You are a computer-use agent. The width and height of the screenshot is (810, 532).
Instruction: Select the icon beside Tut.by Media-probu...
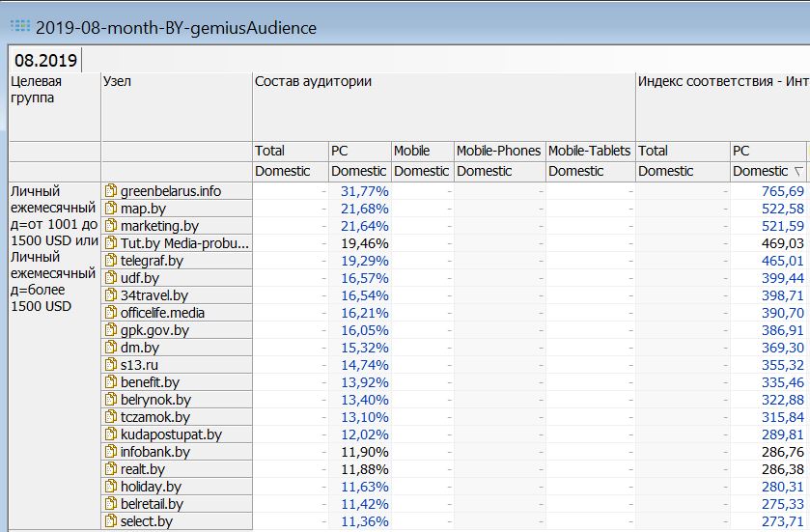(x=111, y=243)
